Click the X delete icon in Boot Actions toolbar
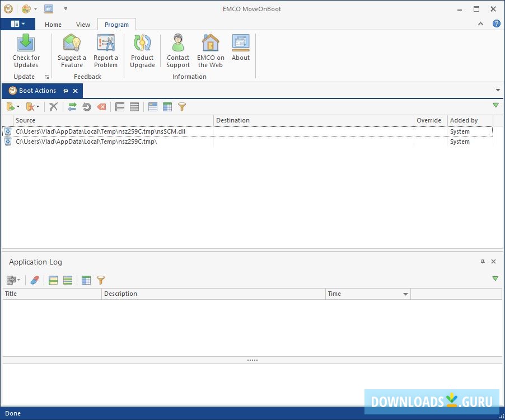The height and width of the screenshot is (420, 505). click(53, 107)
